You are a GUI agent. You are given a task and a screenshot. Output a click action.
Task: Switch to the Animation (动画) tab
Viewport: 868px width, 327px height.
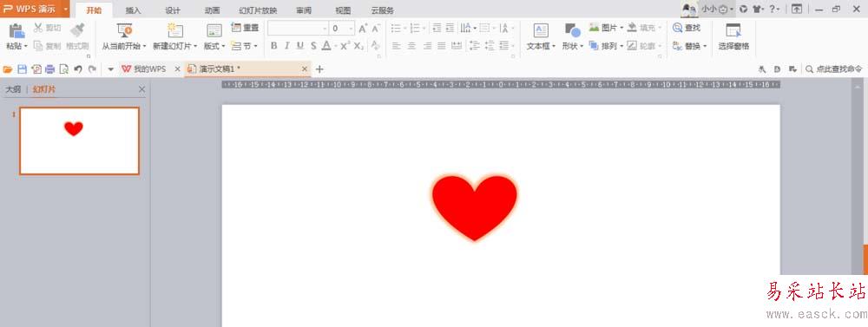pyautogui.click(x=212, y=10)
